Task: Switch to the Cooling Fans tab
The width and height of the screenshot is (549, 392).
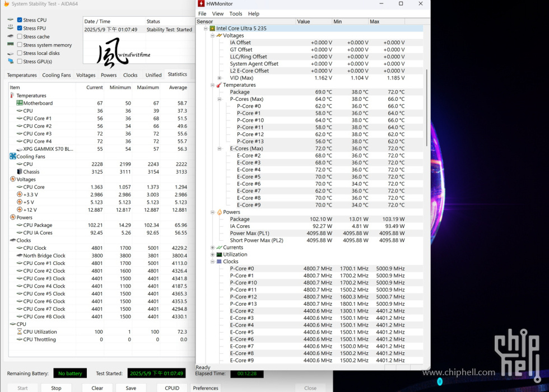Action: pos(57,75)
